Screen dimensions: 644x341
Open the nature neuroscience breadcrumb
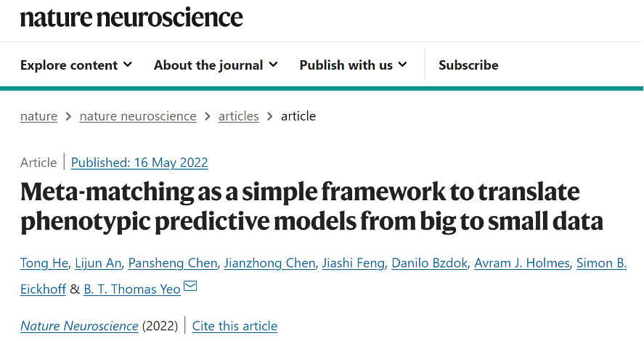[x=138, y=116]
